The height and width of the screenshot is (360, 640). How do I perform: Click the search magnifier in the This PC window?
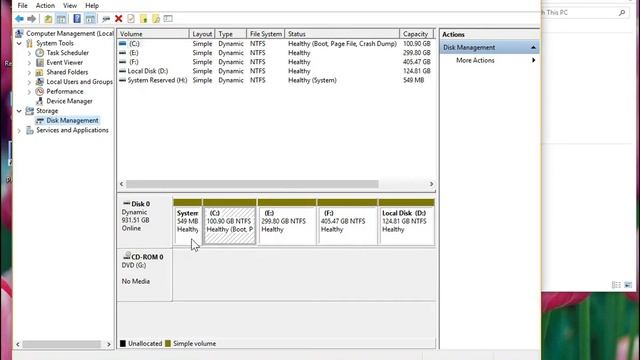(622, 13)
